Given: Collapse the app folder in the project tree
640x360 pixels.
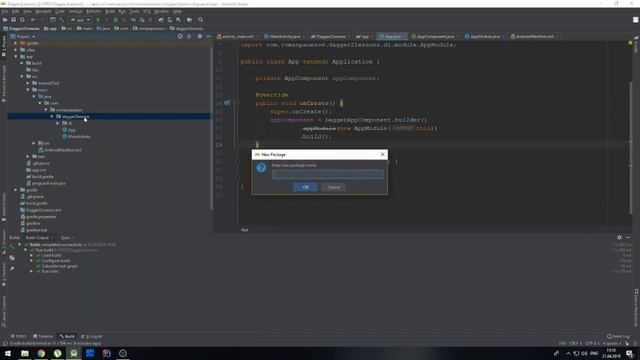Looking at the screenshot, I should pos(16,57).
